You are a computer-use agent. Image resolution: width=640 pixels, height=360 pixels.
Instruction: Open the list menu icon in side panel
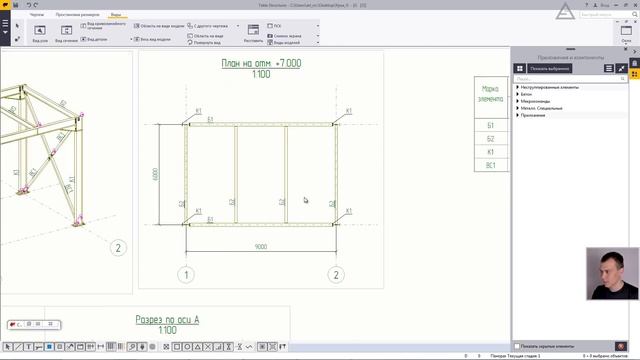[x=609, y=69]
